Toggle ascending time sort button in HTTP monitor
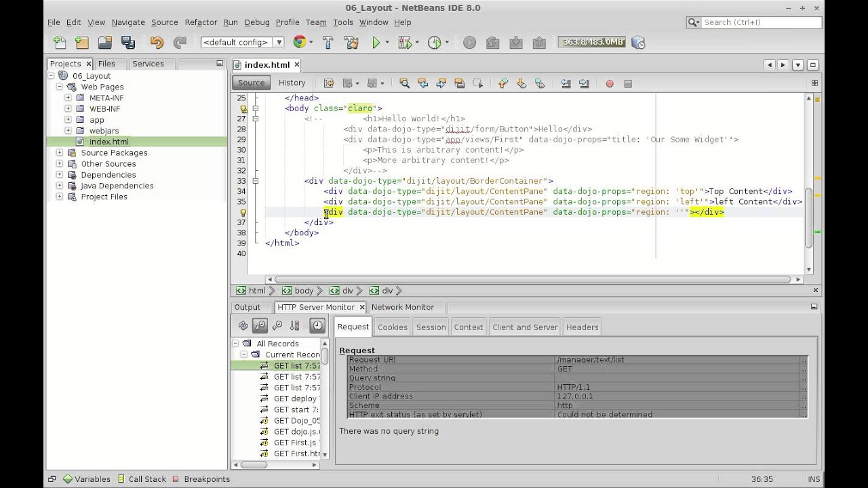The width and height of the screenshot is (868, 488). click(x=277, y=326)
